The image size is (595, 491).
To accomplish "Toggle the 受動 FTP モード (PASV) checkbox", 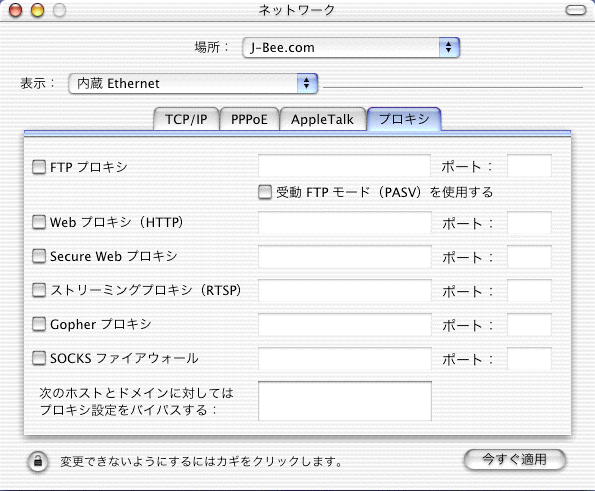I will point(265,192).
